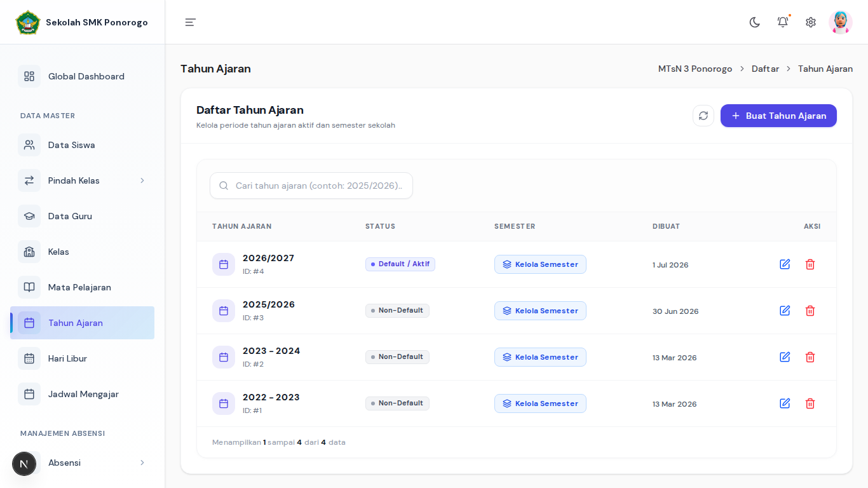The width and height of the screenshot is (868, 488).
Task: Click the Tahun Ajaran column header
Action: point(242,226)
